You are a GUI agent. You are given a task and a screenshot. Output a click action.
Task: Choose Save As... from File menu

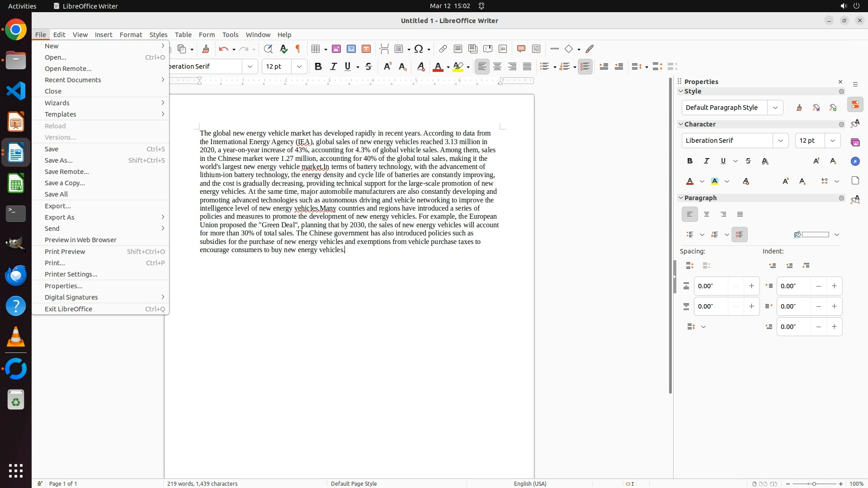point(59,160)
